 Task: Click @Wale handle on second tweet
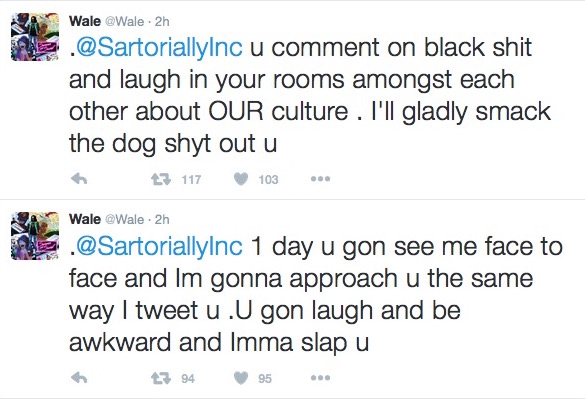pos(125,220)
